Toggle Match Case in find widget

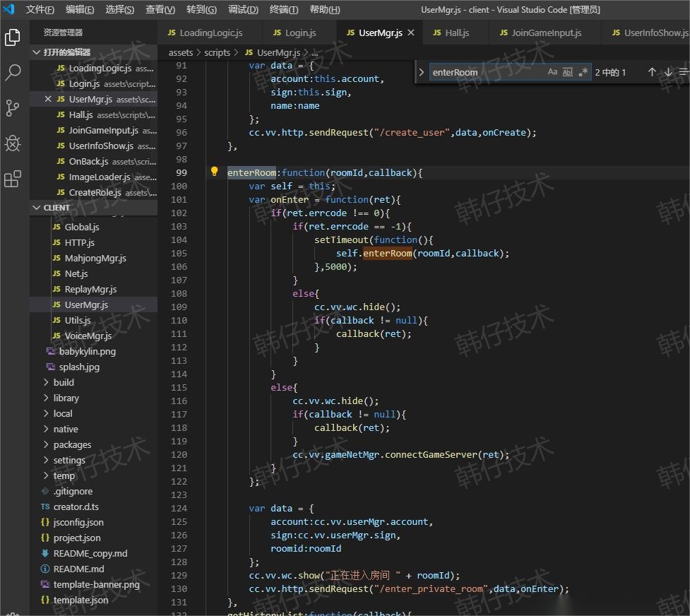(553, 72)
